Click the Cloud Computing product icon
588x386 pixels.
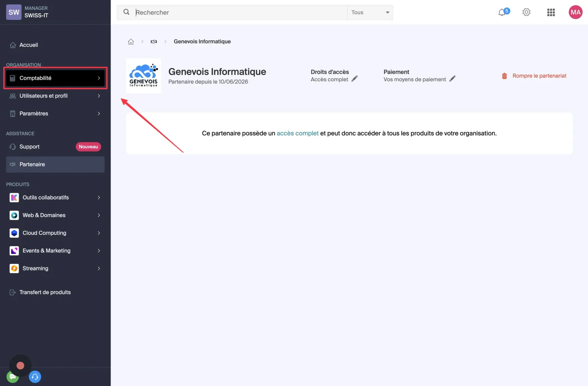pos(14,233)
